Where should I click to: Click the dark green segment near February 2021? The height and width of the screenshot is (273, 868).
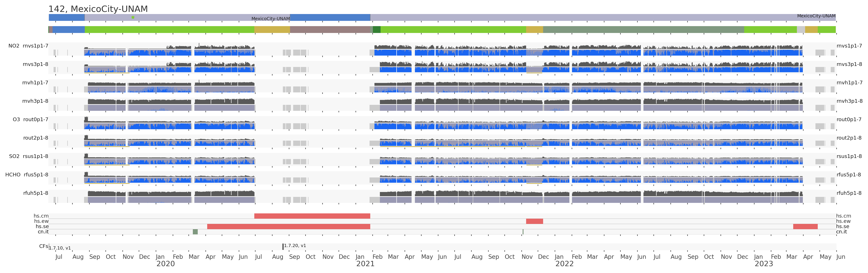pyautogui.click(x=377, y=30)
